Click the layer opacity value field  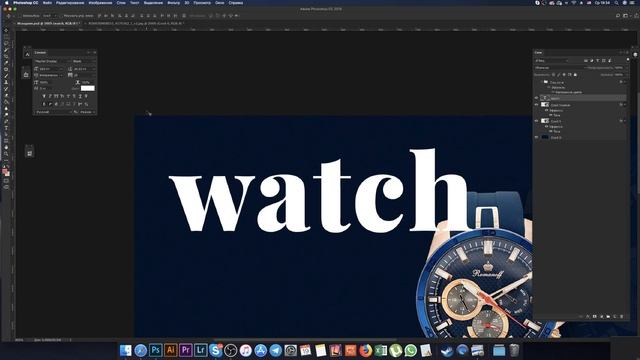coord(619,68)
